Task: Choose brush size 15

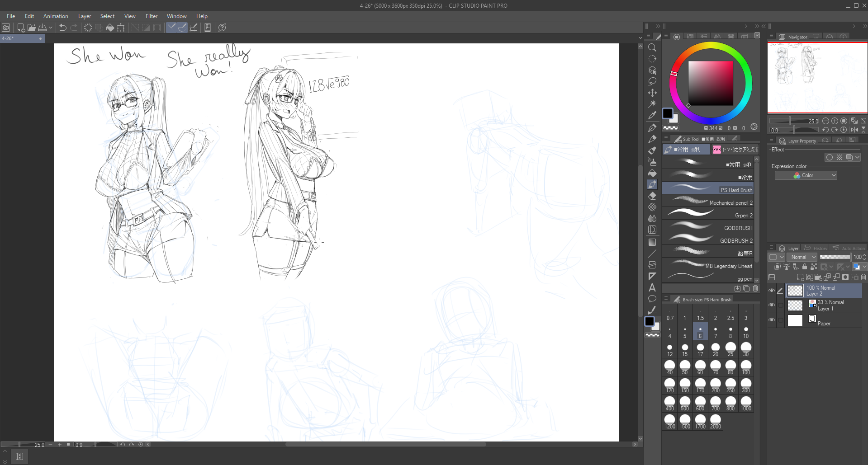Action: 685,349
